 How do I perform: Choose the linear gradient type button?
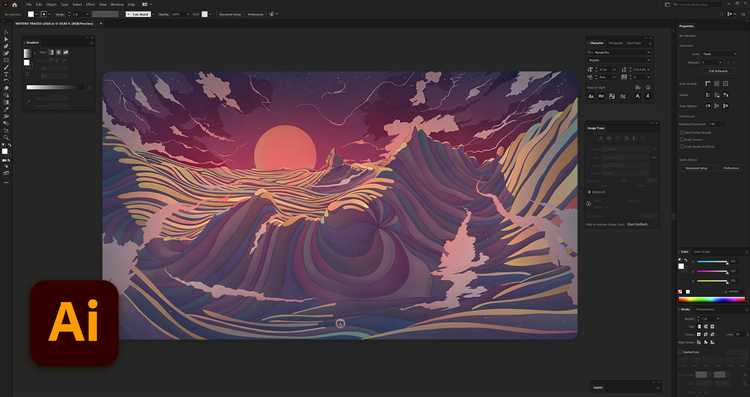pyautogui.click(x=52, y=52)
